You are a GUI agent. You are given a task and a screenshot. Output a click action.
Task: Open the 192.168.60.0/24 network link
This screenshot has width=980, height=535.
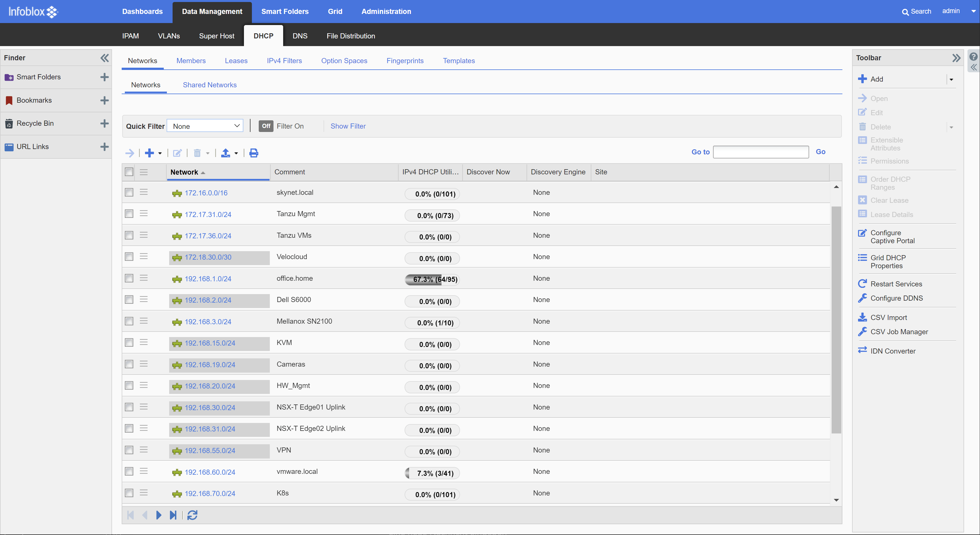tap(210, 472)
